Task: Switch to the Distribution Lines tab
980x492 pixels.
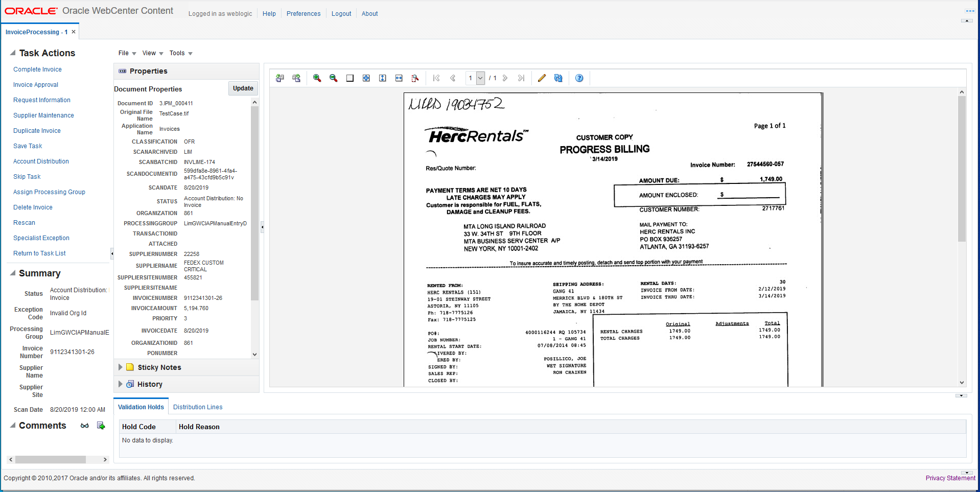Action: tap(198, 407)
